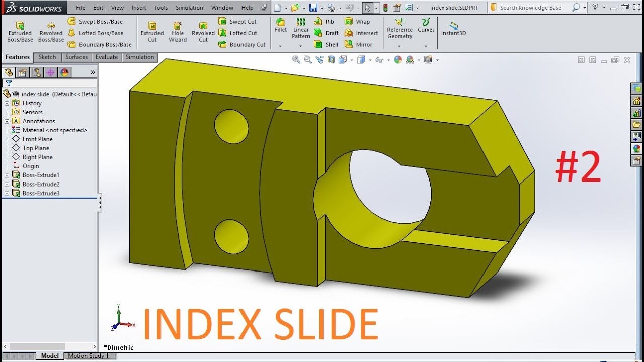Switch to the Surfaces tab

click(x=76, y=57)
